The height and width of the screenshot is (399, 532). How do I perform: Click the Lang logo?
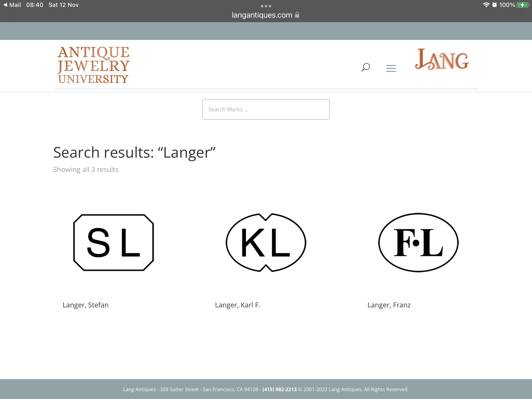click(x=442, y=60)
